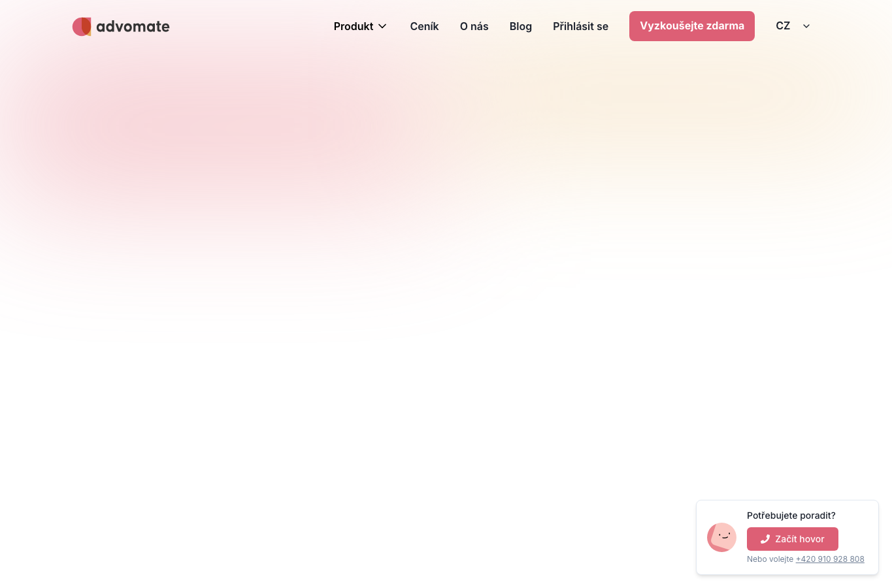This screenshot has height=588, width=892.
Task: Expand the chevron next to Produkt
Action: [382, 26]
